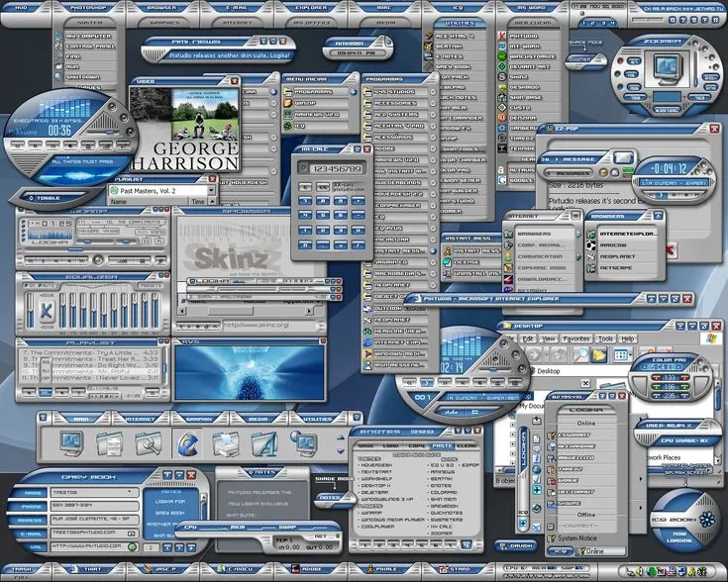Click the Druidk button near the ICQ list
This screenshot has height=582, width=728.
(517, 545)
